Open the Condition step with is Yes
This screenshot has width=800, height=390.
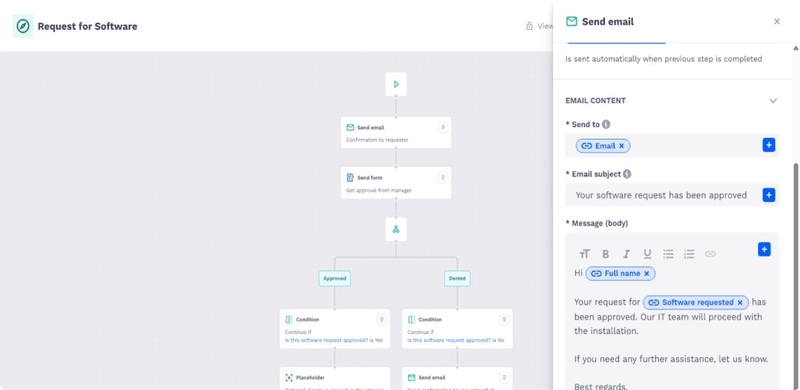pos(335,329)
